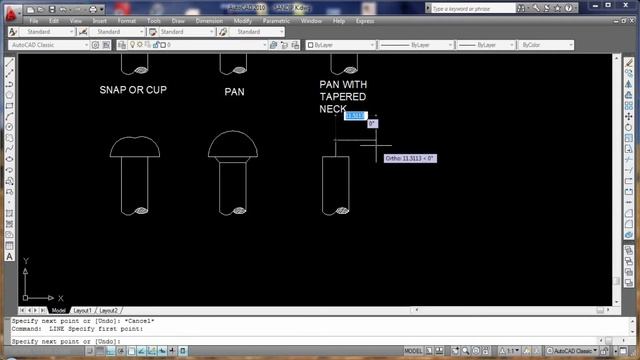The image size is (640, 360).
Task: Click the vertical scrollbar of drawing area
Action: [617, 180]
